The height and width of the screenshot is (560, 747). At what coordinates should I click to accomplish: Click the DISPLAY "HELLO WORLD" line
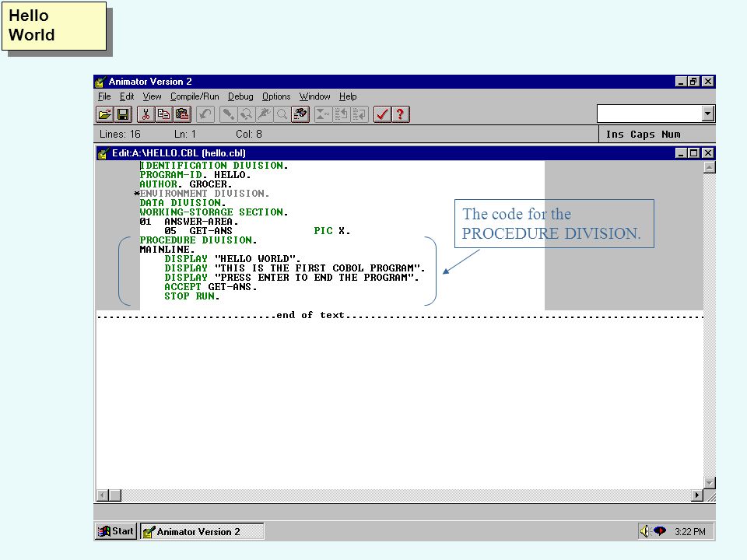pyautogui.click(x=233, y=258)
